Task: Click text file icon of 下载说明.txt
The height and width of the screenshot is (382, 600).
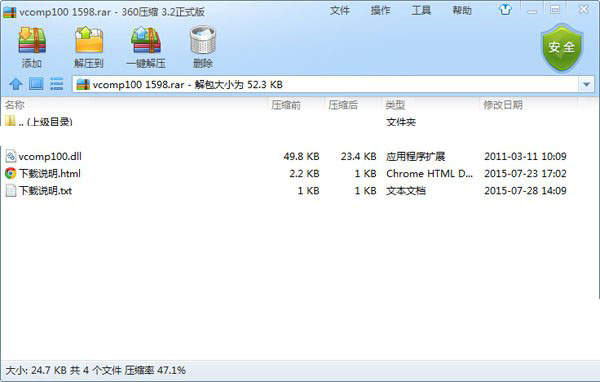Action: [x=11, y=191]
